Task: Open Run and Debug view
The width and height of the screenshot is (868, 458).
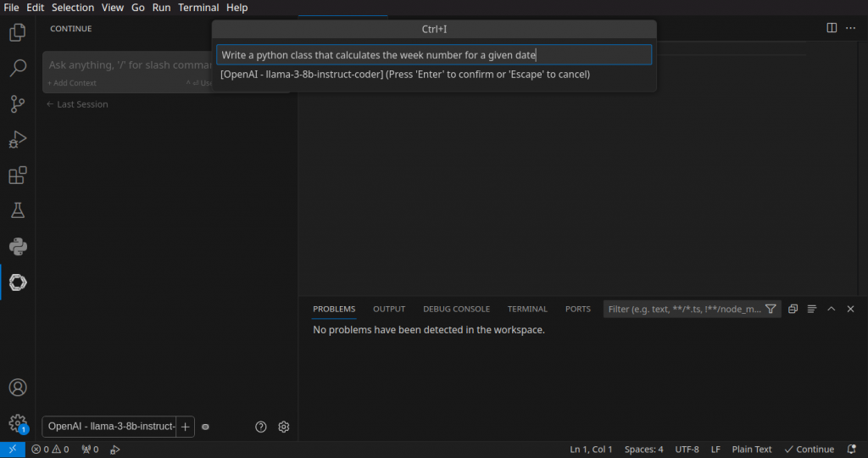Action: [x=17, y=140]
